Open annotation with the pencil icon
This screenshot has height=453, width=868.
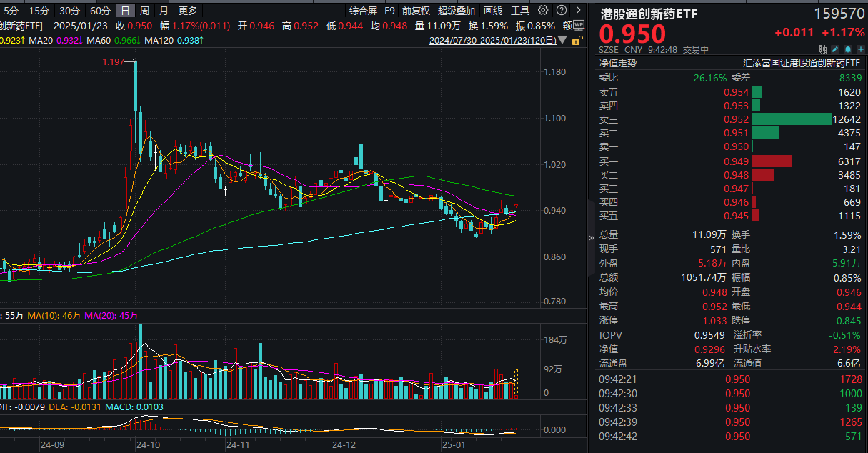(x=834, y=49)
